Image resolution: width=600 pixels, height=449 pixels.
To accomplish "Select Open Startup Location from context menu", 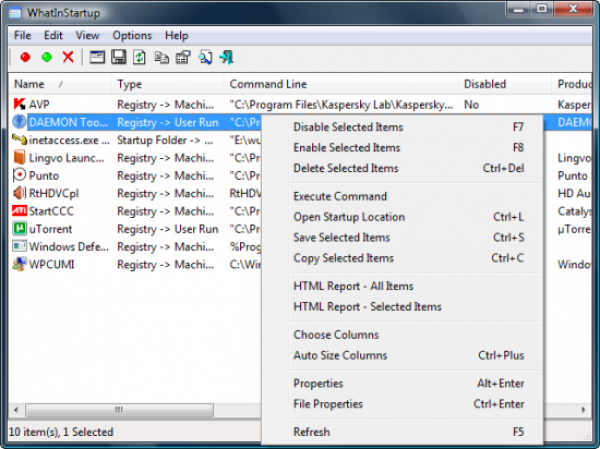I will 349,217.
